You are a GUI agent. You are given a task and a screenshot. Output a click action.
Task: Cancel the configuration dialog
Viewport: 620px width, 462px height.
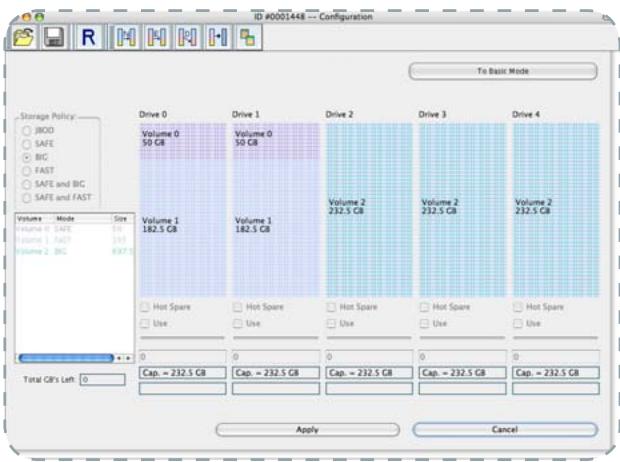coord(505,430)
